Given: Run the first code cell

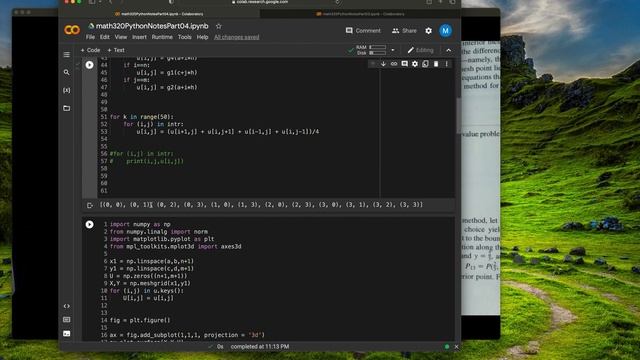Looking at the screenshot, I should [89, 65].
